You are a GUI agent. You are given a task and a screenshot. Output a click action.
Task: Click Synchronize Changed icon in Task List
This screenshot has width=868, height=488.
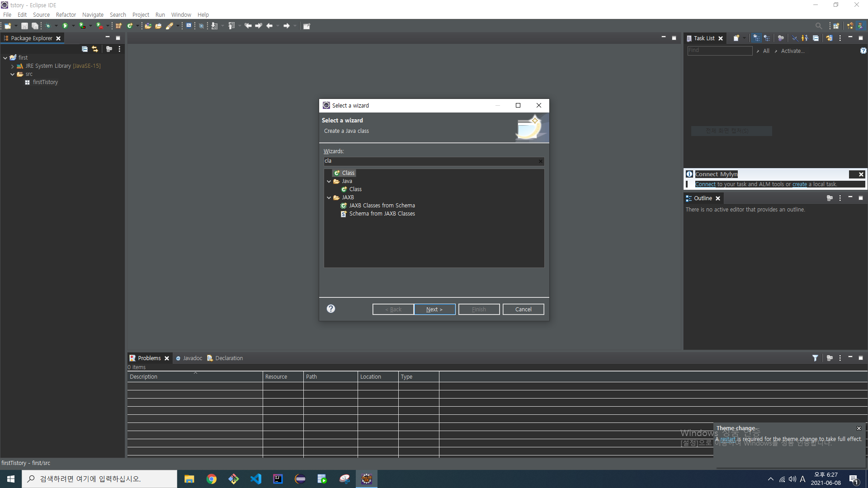pyautogui.click(x=829, y=38)
